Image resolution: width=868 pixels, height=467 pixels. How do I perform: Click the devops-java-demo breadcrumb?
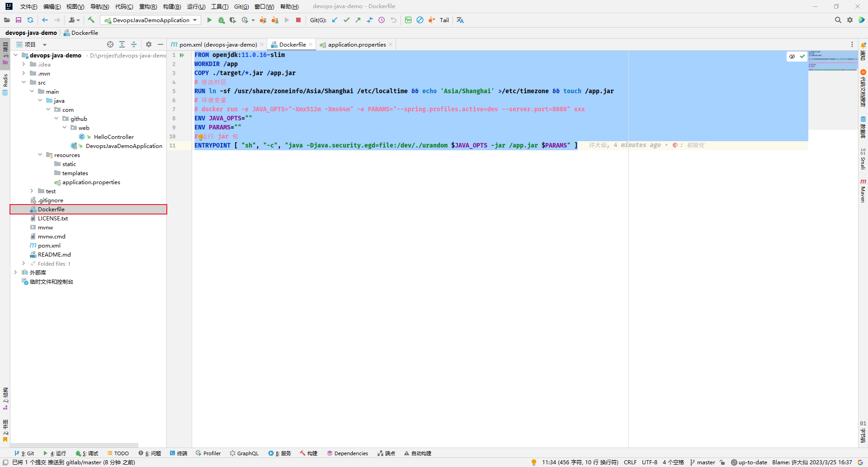coord(31,33)
